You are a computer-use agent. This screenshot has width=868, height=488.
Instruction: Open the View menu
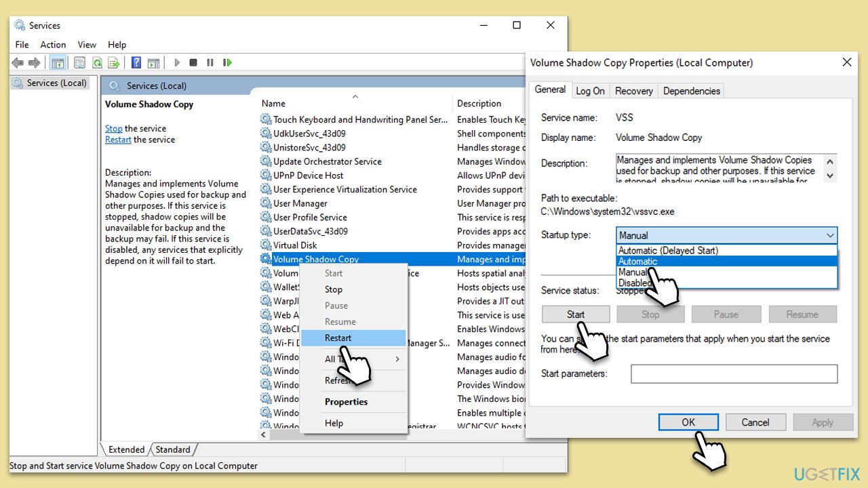tap(87, 45)
